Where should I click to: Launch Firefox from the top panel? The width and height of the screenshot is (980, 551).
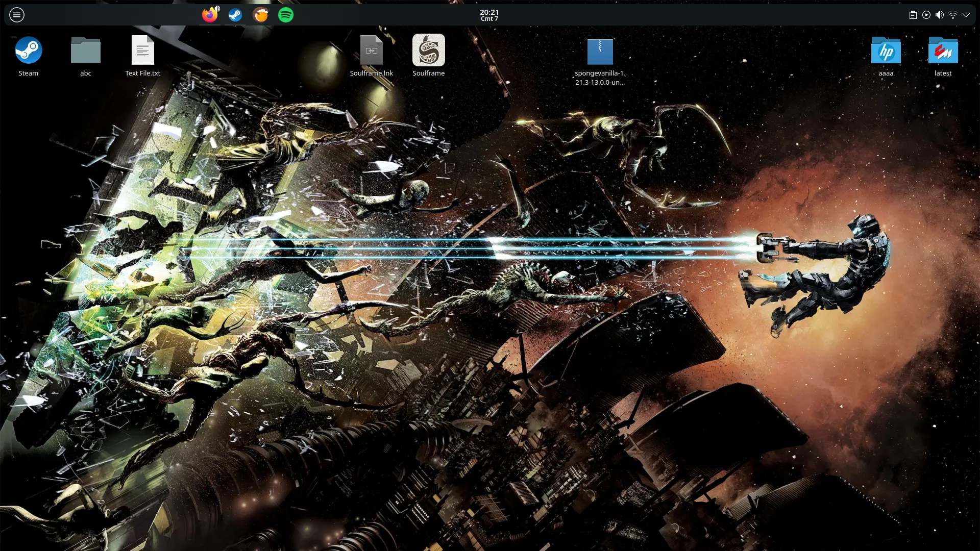coord(209,15)
